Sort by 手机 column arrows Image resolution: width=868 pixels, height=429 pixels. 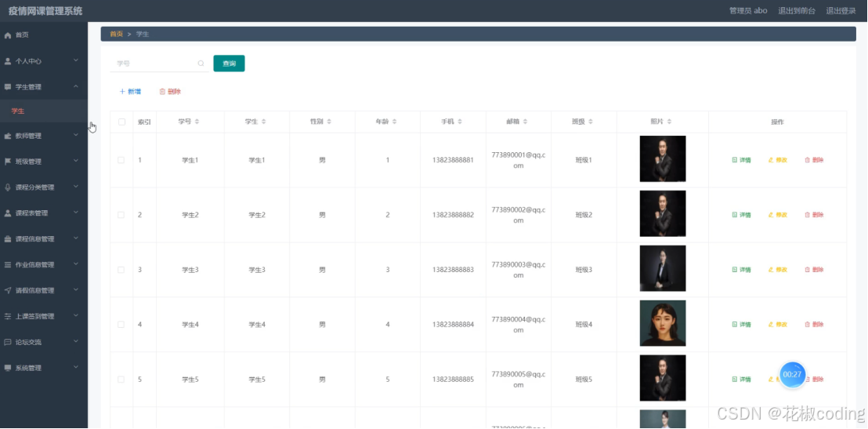click(460, 122)
